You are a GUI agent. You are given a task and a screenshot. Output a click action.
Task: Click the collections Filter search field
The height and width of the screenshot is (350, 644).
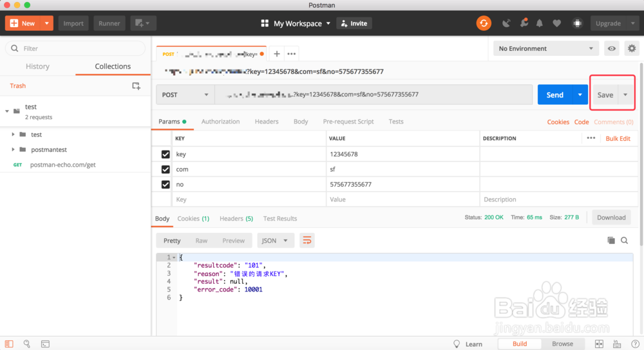coord(75,48)
